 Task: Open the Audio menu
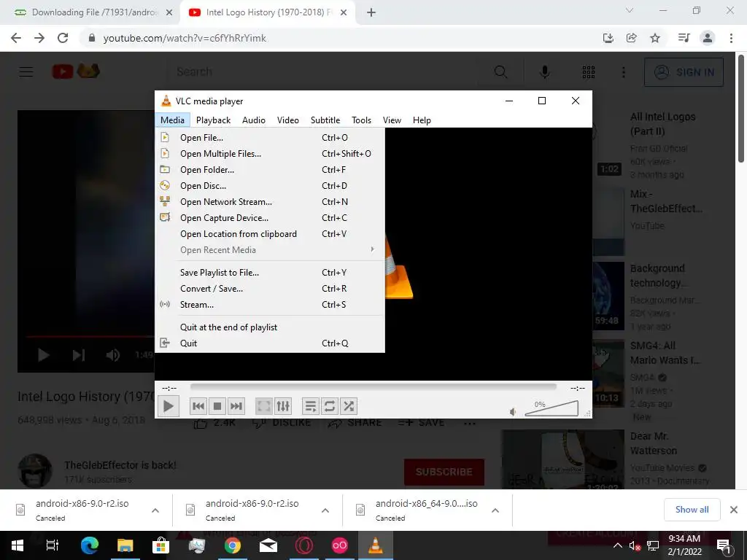253,120
